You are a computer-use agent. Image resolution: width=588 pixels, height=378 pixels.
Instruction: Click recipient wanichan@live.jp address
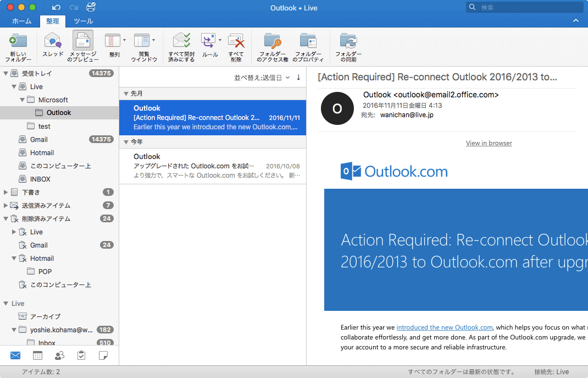pos(407,115)
